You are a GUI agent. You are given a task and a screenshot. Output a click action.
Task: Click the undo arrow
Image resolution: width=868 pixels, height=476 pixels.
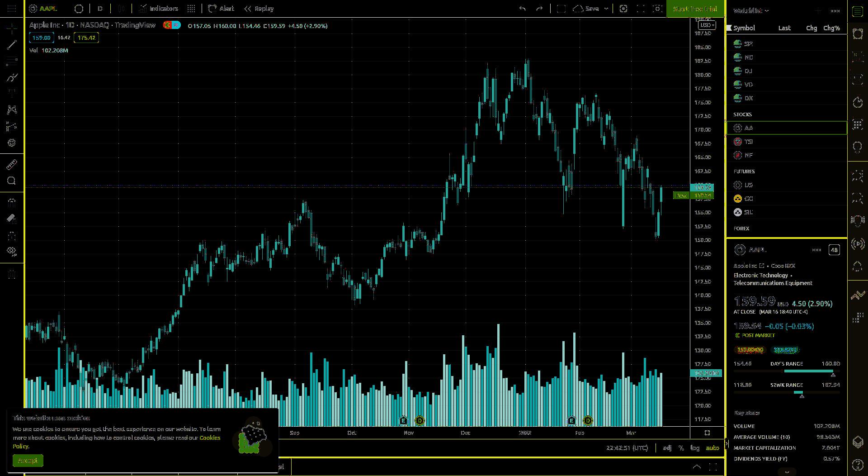coord(522,9)
